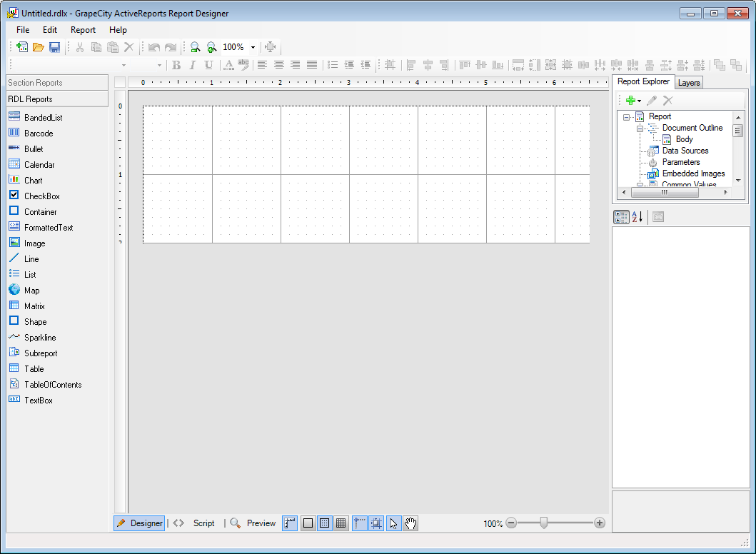
Task: Click the Undo arrow icon
Action: click(x=153, y=47)
